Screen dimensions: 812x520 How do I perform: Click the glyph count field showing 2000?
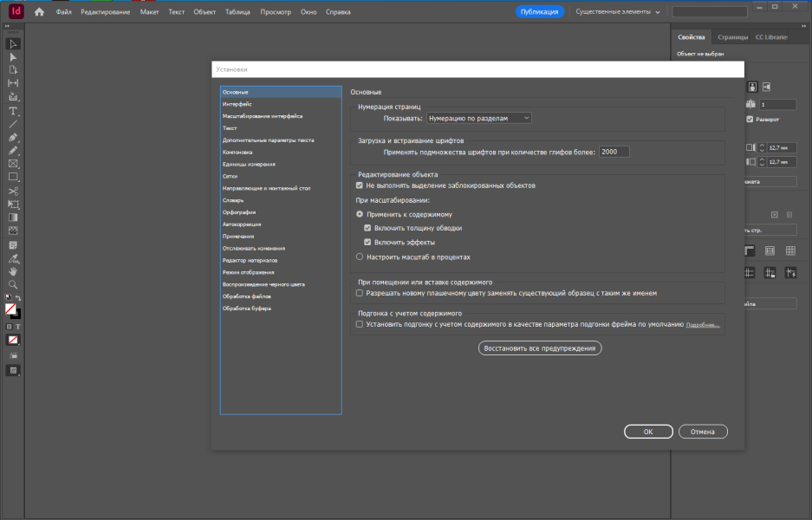pyautogui.click(x=614, y=152)
